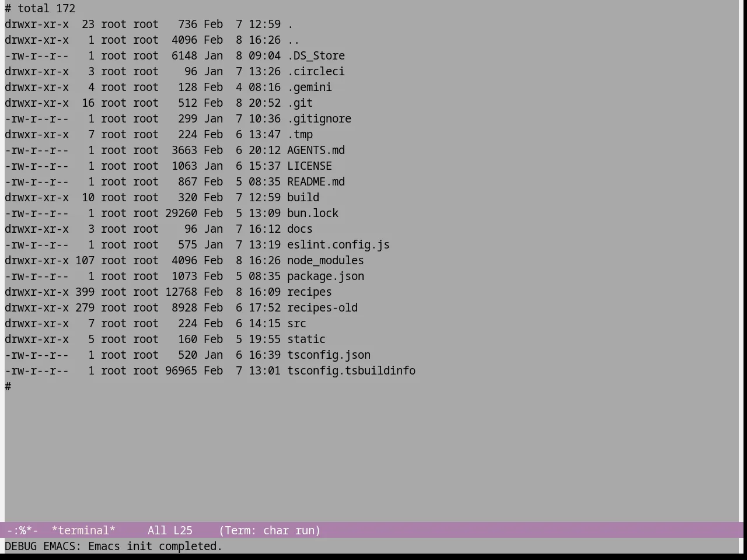Select the README.md file name
This screenshot has height=560, width=747.
tap(316, 181)
